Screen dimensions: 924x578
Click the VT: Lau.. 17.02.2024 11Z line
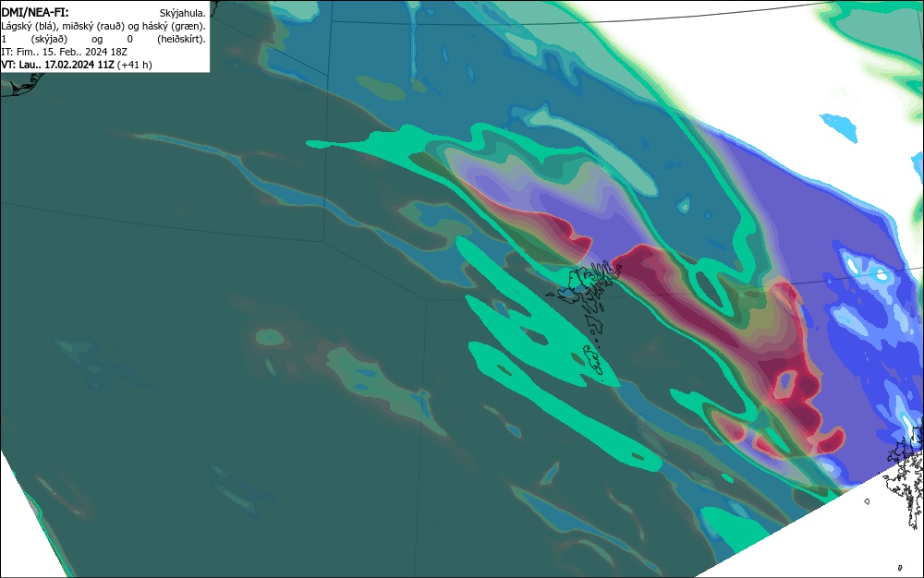pos(77,65)
